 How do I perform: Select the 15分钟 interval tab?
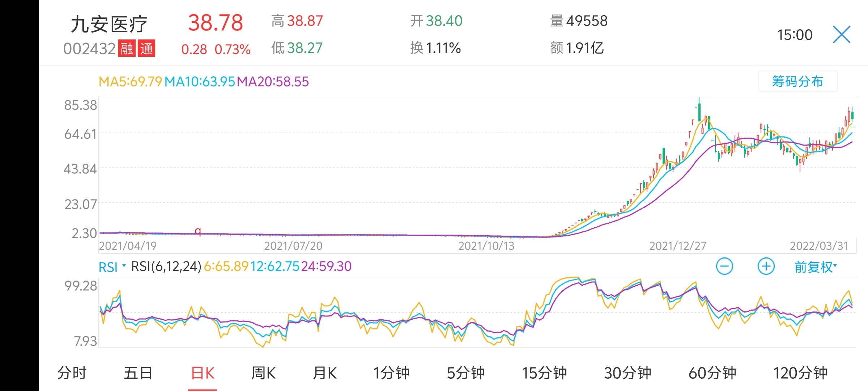click(x=544, y=373)
